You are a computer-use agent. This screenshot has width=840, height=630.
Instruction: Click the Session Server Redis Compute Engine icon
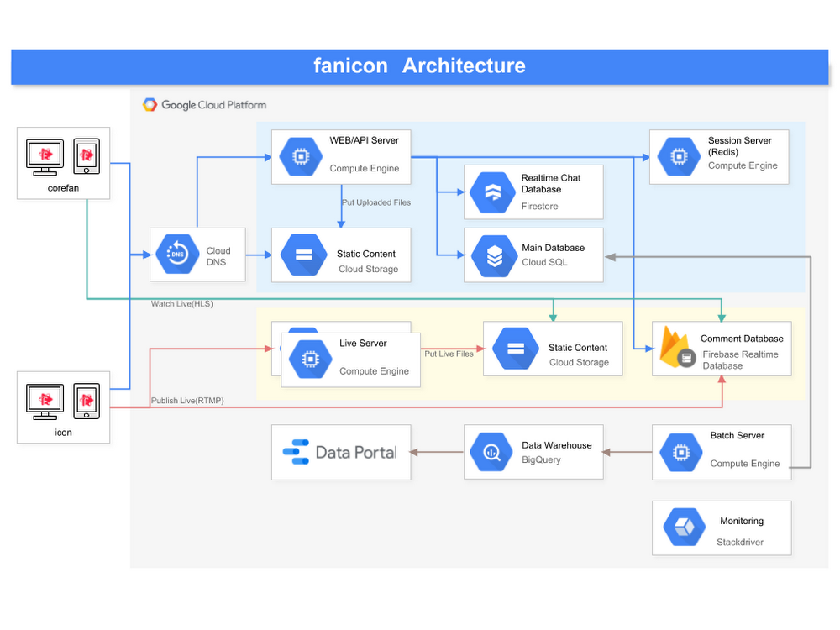[680, 156]
